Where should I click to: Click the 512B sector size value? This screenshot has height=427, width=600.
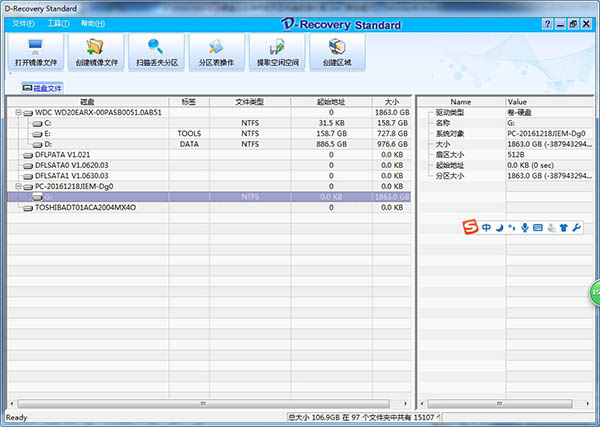(516, 155)
